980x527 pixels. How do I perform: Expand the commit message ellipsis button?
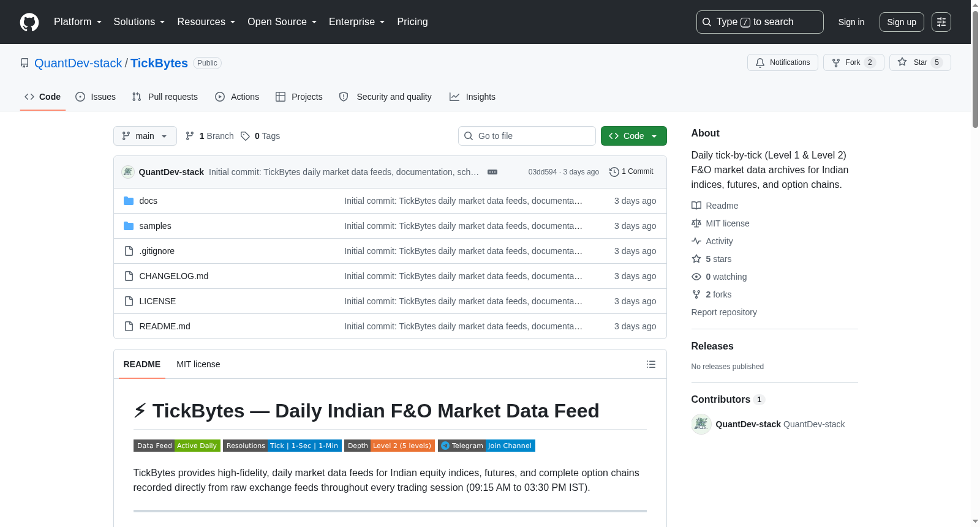(x=492, y=172)
